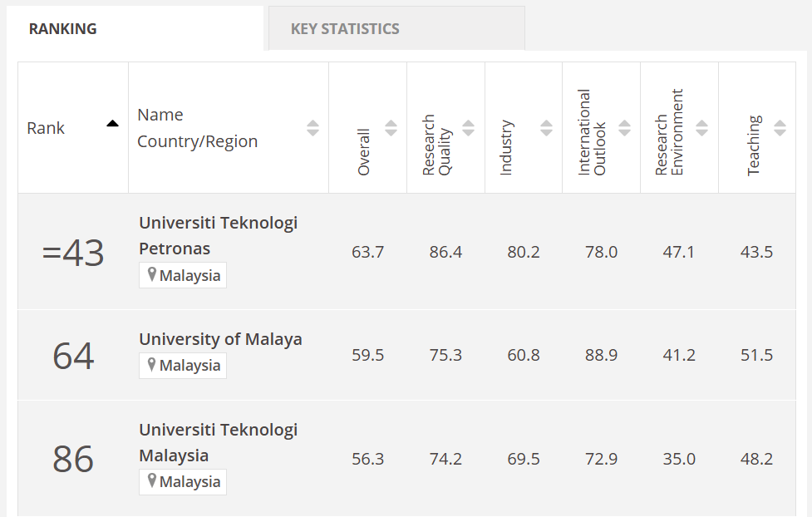812x517 pixels.
Task: Sort by Name Country/Region column arrows
Action: click(x=312, y=128)
